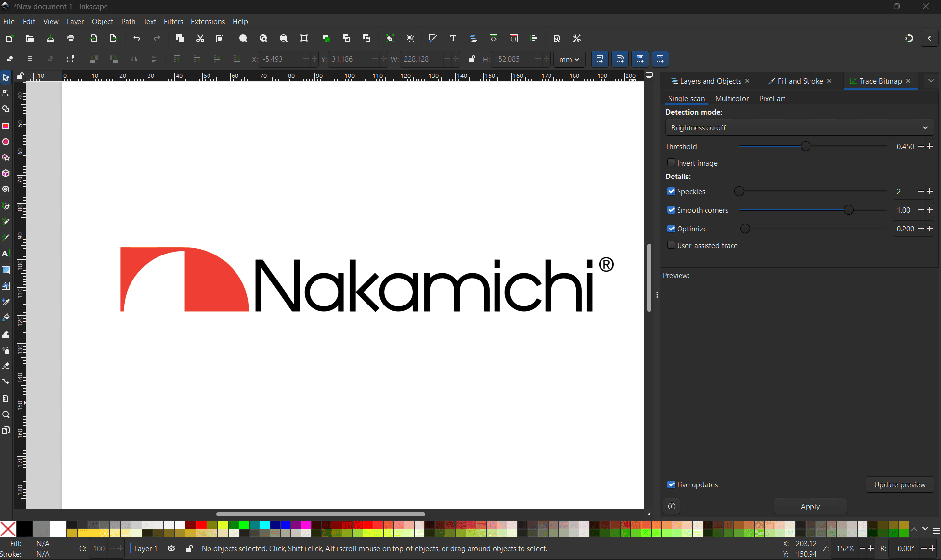Open the mm units dropdown
This screenshot has height=560, width=941.
(569, 59)
